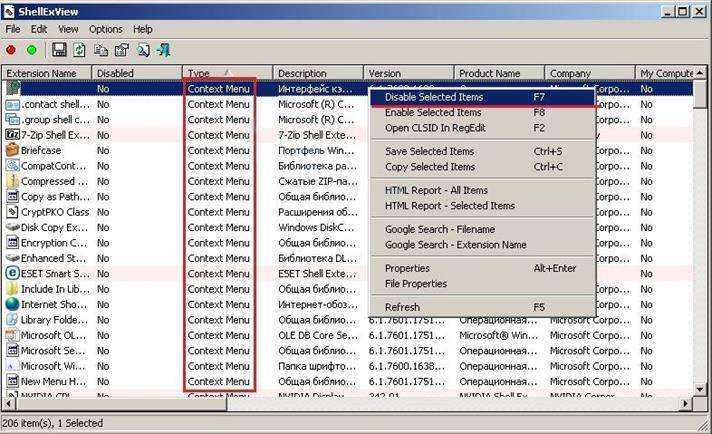Click the vertical scrollbar up arrow
Image resolution: width=712 pixels, height=434 pixels.
click(700, 73)
